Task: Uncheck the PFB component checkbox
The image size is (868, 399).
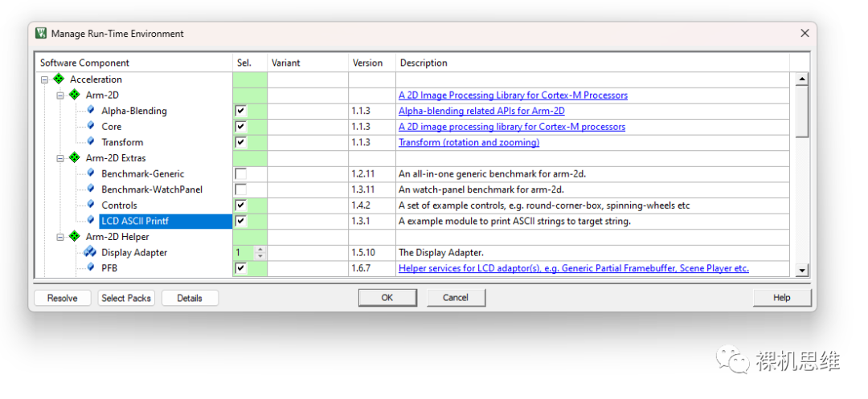Action: 241,268
